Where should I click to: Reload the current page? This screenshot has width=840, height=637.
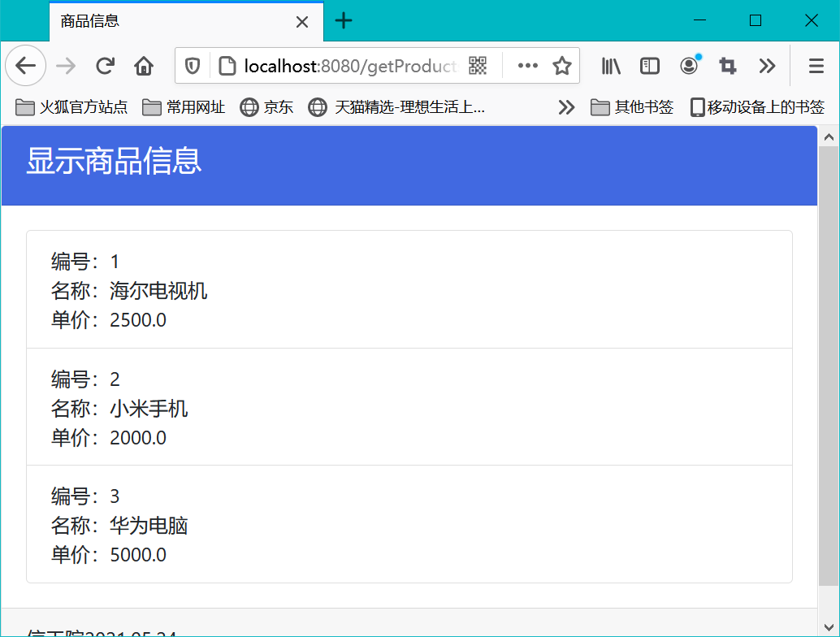click(105, 66)
